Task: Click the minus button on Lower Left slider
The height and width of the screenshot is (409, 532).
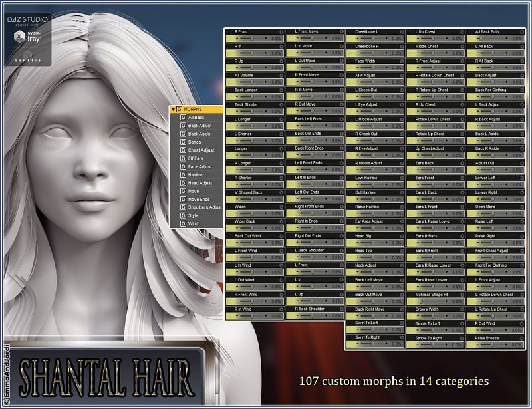Action: (477, 184)
